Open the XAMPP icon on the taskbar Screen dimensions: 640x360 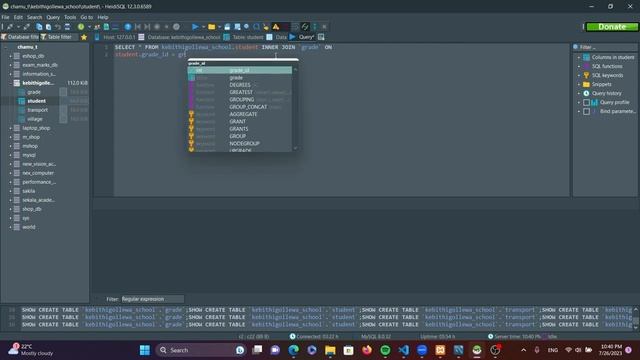coord(440,350)
